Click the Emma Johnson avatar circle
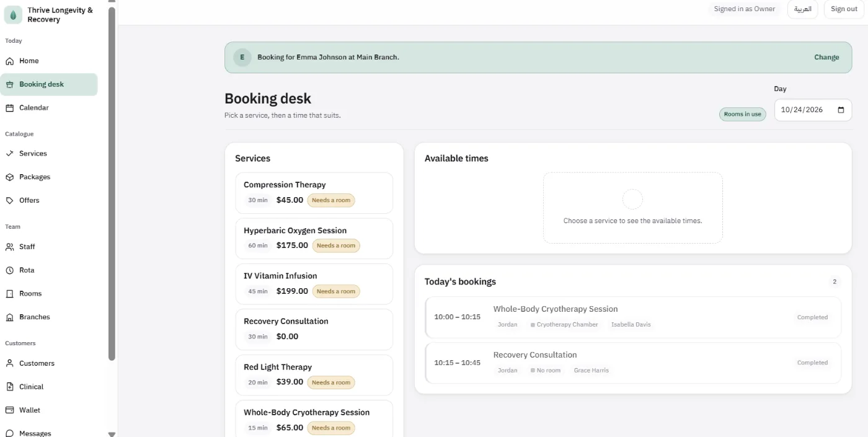Image resolution: width=868 pixels, height=437 pixels. tap(242, 57)
